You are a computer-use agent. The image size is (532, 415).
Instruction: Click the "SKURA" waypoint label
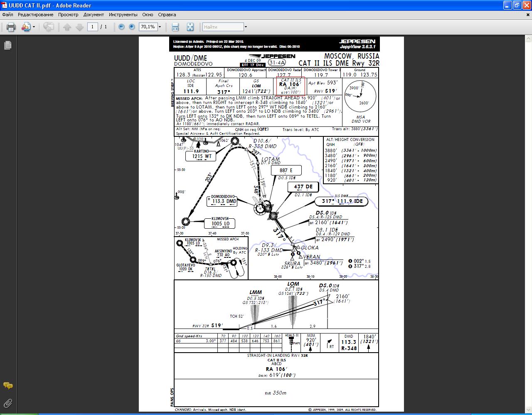tap(292, 263)
